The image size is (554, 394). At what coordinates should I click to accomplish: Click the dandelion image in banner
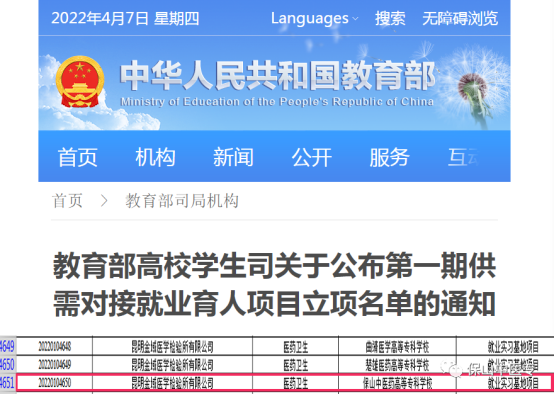(473, 87)
